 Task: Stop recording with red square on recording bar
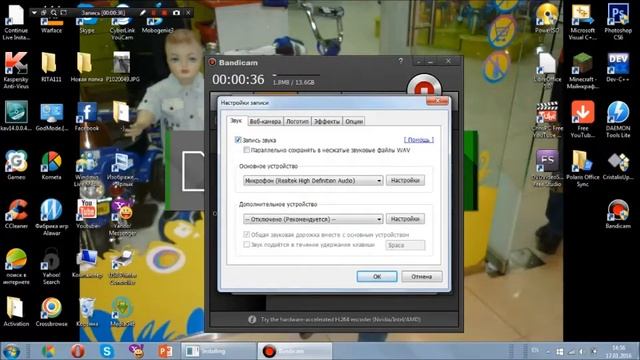pos(164,13)
